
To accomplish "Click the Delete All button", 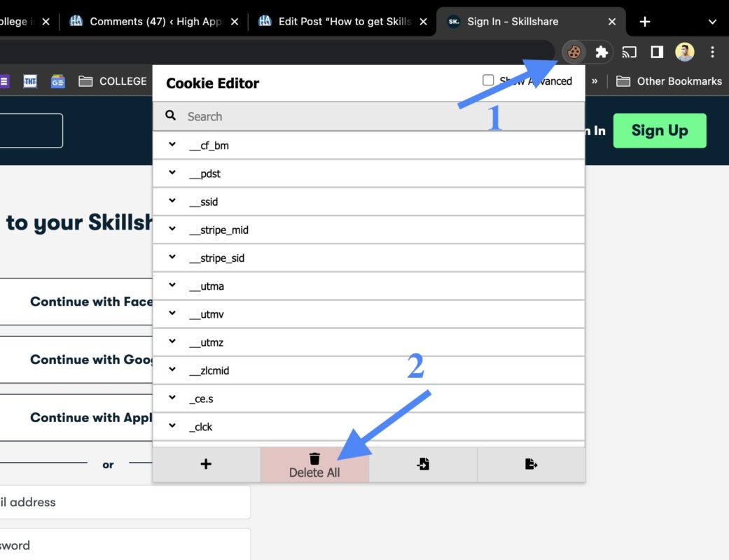I will 314,464.
